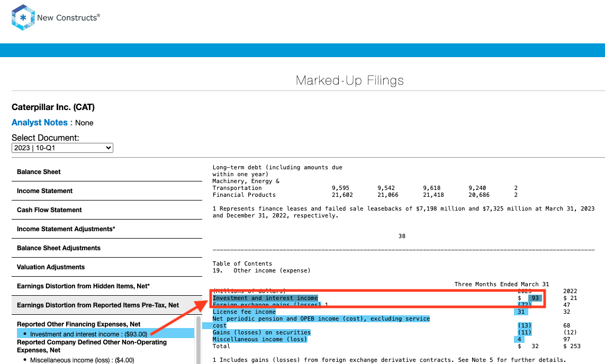Image resolution: width=605 pixels, height=364 pixels.
Task: Open the Select Document dropdown showing 2023 | 10-Q1
Action: pos(62,148)
